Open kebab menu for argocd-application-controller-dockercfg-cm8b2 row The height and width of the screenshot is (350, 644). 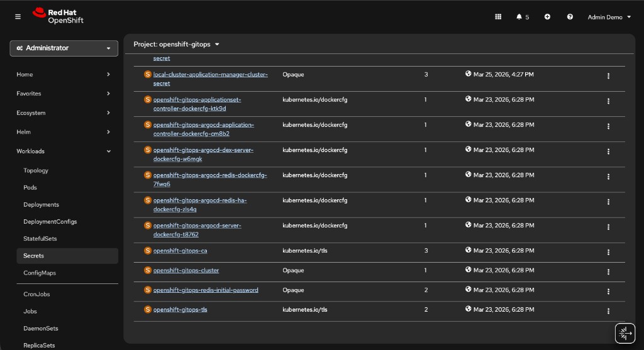[x=608, y=126]
